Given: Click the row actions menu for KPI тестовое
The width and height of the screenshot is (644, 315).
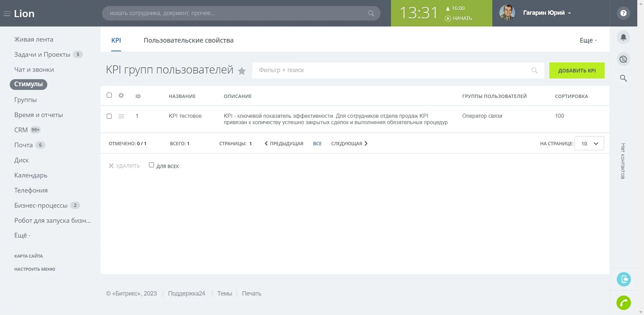Looking at the screenshot, I should coord(121,116).
